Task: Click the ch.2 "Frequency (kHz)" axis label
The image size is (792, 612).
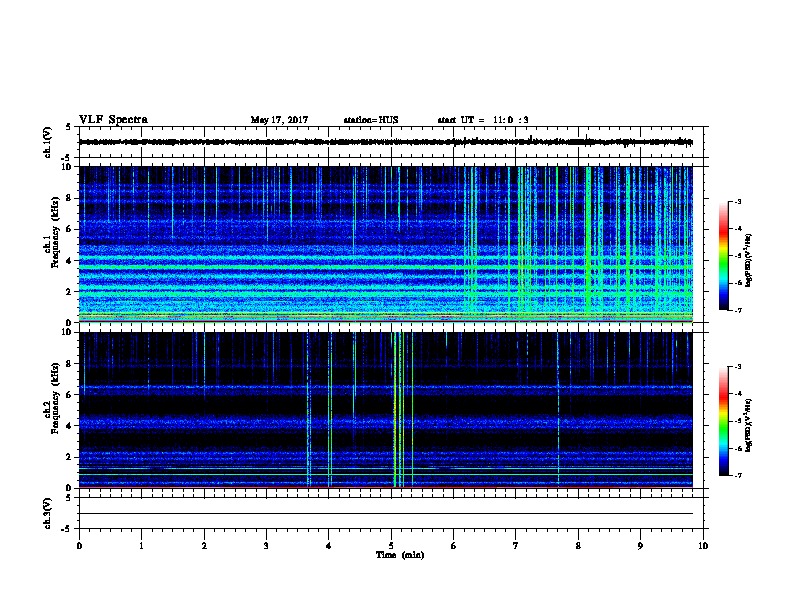Action: click(x=55, y=398)
